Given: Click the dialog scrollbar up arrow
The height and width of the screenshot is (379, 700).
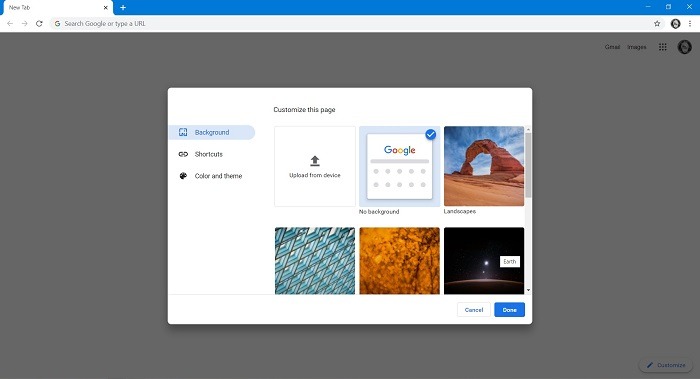Looking at the screenshot, I should (x=528, y=129).
